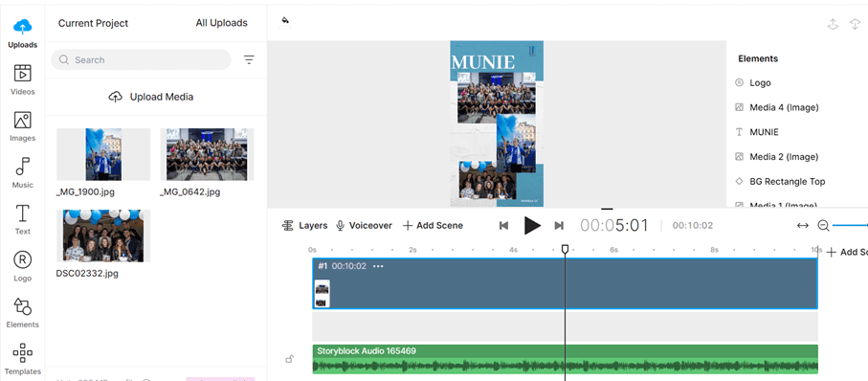This screenshot has height=381, width=868.
Task: Select BG Rectangle Top element
Action: (x=788, y=182)
